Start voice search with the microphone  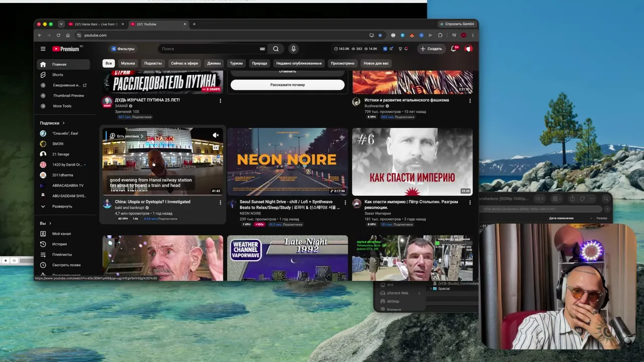coord(293,49)
